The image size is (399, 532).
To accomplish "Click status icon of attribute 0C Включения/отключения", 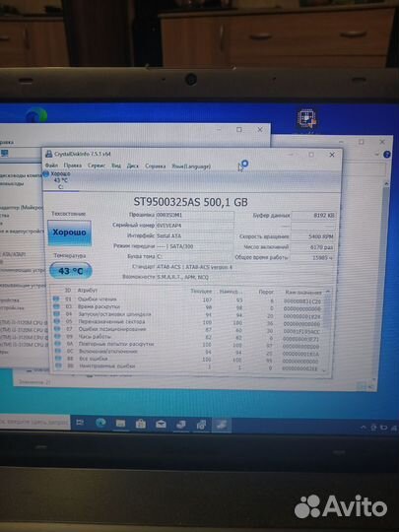I will 58,351.
